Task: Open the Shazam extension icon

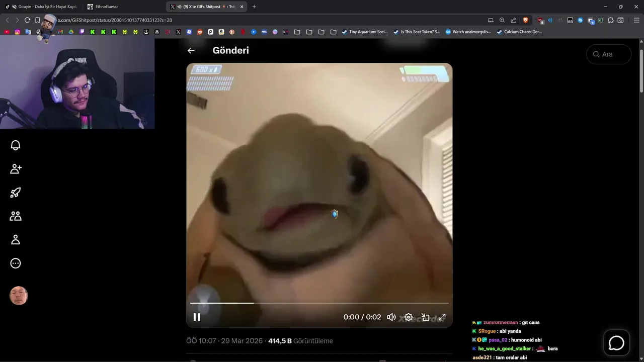Action: click(x=580, y=20)
